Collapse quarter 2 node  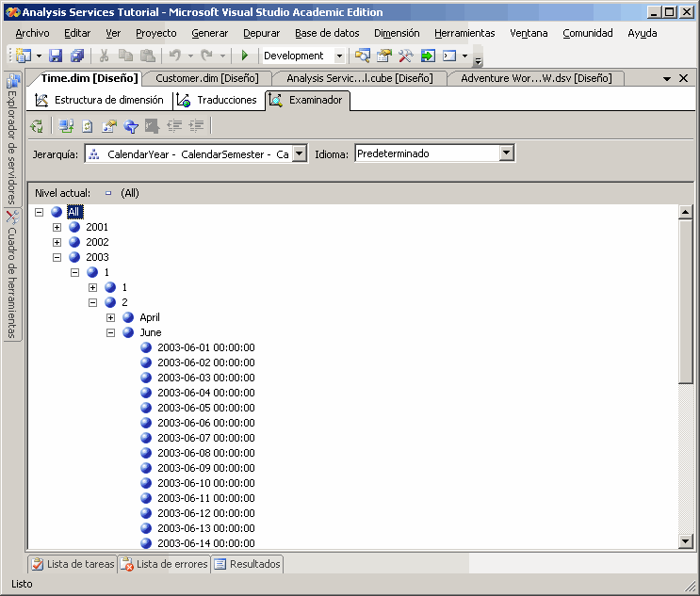(93, 303)
